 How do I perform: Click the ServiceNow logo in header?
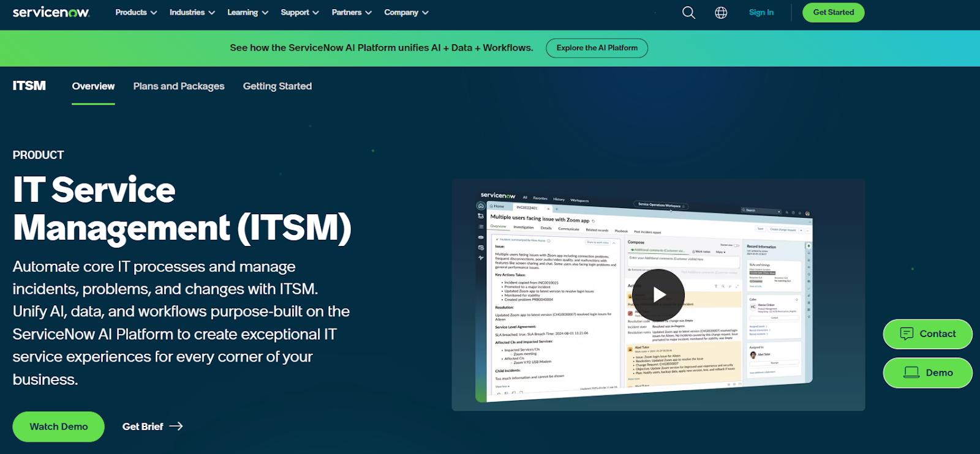coord(51,12)
